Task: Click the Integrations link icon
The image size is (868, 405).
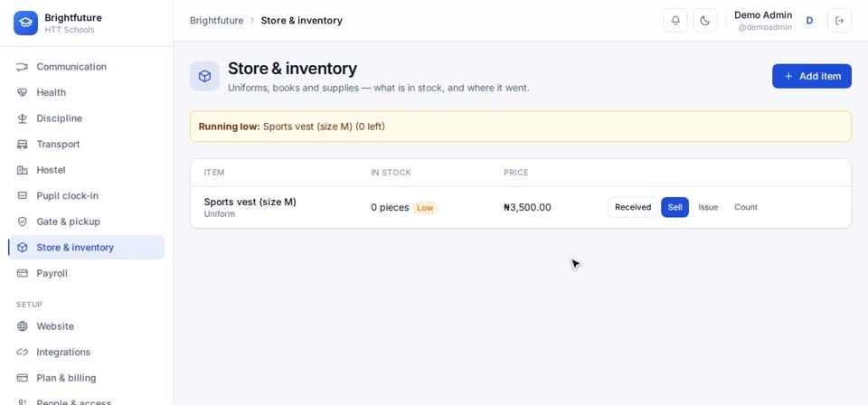Action: [x=22, y=352]
